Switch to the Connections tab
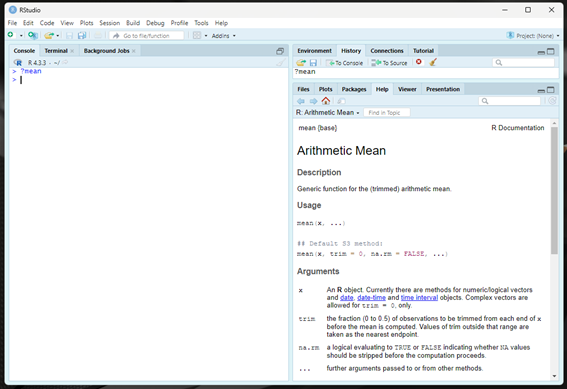 pos(387,51)
